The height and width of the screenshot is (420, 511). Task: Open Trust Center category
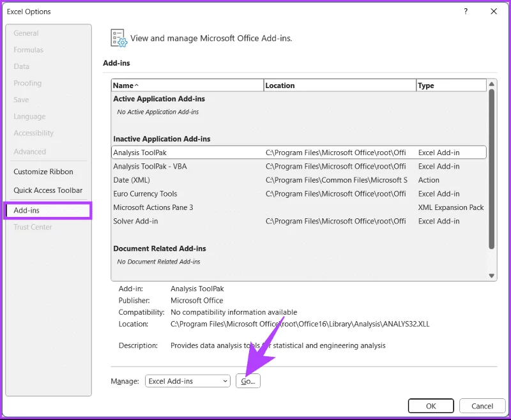33,227
